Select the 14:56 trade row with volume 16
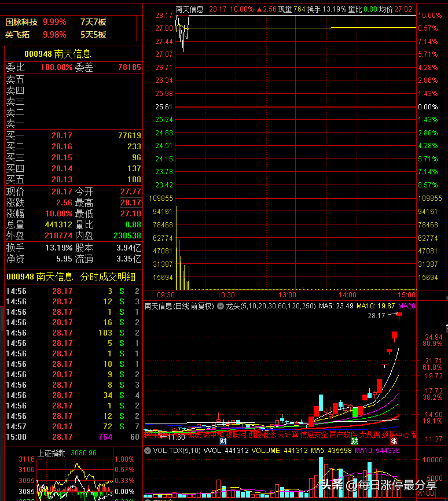The width and height of the screenshot is (448, 501). (x=73, y=322)
